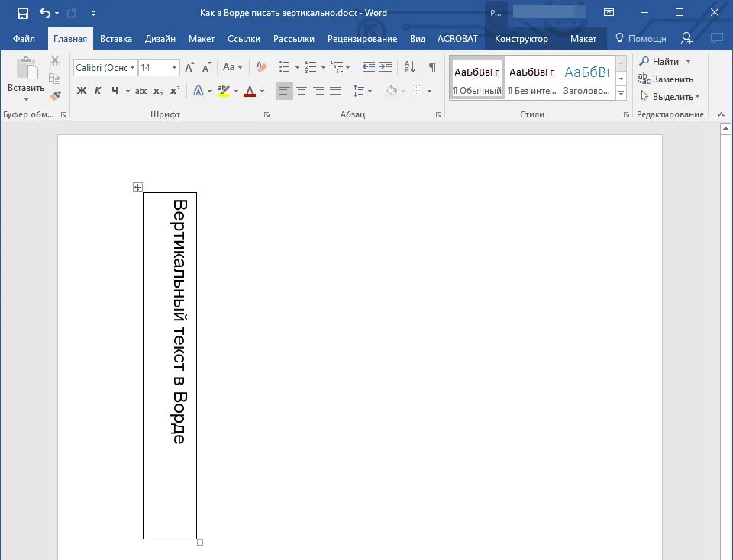The width and height of the screenshot is (733, 560).
Task: Switch to the Рецензирование tab
Action: tap(362, 39)
